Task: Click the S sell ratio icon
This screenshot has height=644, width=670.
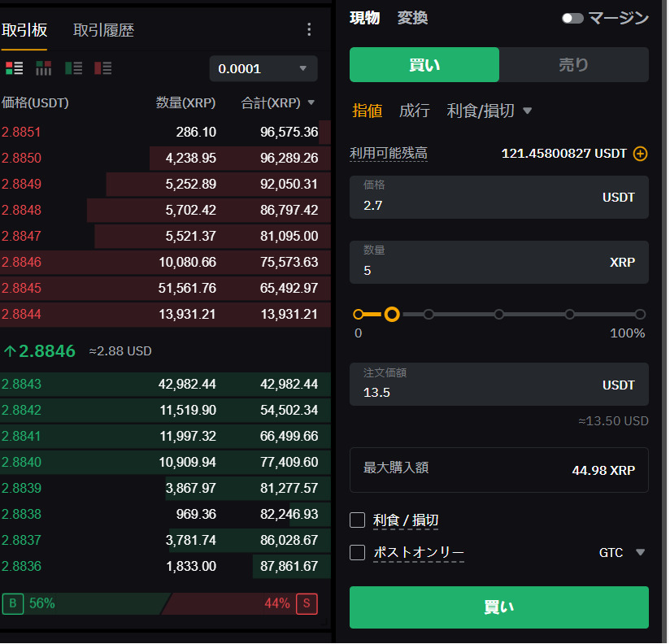Action: tap(307, 603)
